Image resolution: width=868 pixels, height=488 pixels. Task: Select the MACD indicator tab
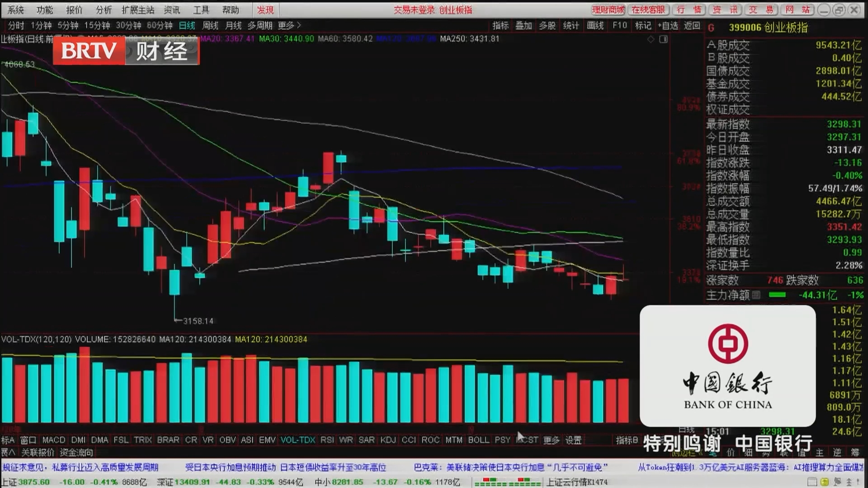click(x=54, y=440)
